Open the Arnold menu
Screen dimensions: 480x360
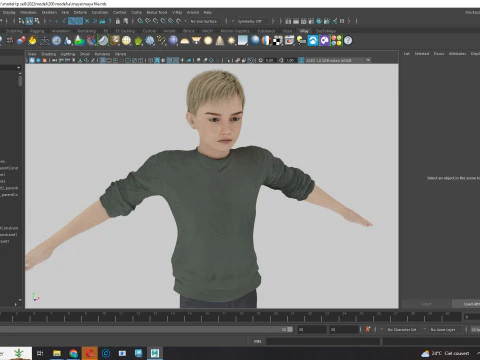pos(193,12)
